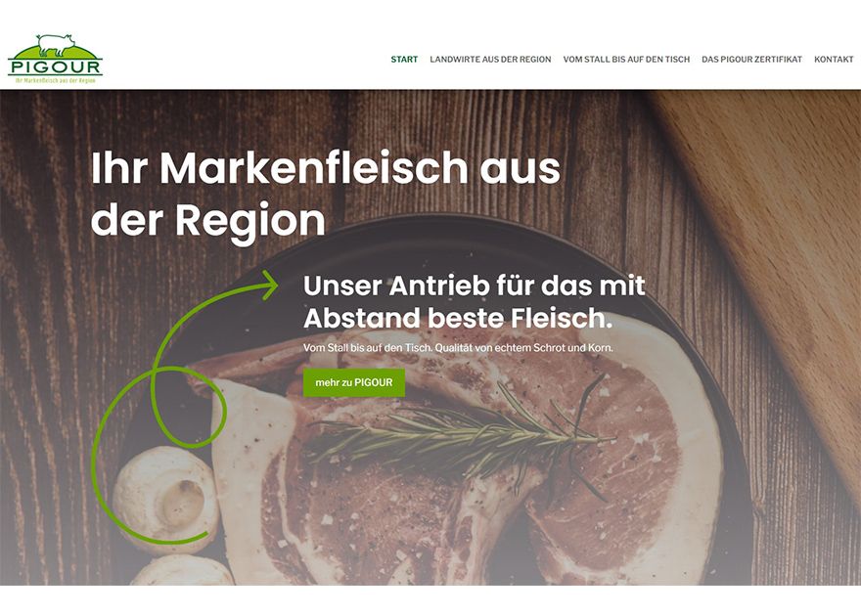Click the green 'mehr zu PIGOUR' button
Viewport: 861px width, 616px height.
pyautogui.click(x=353, y=382)
